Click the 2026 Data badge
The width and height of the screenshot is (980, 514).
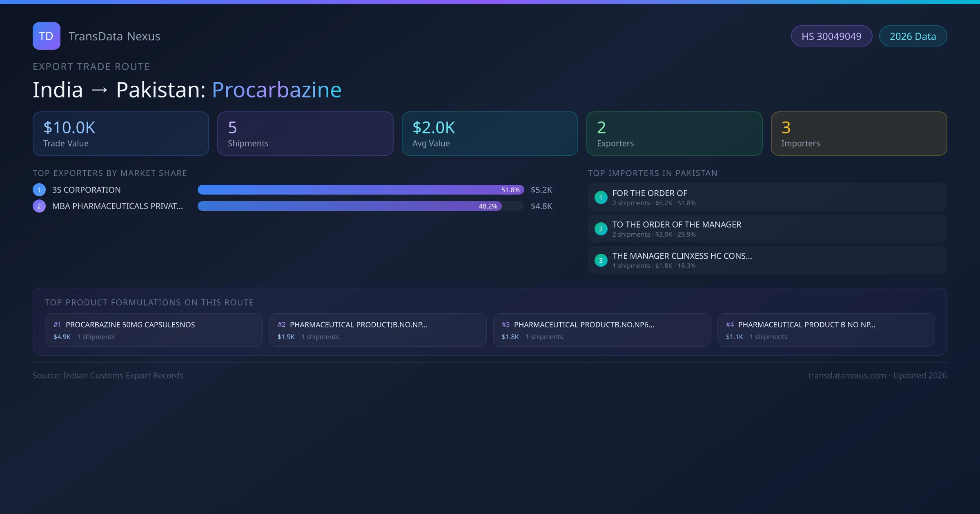[x=913, y=36]
